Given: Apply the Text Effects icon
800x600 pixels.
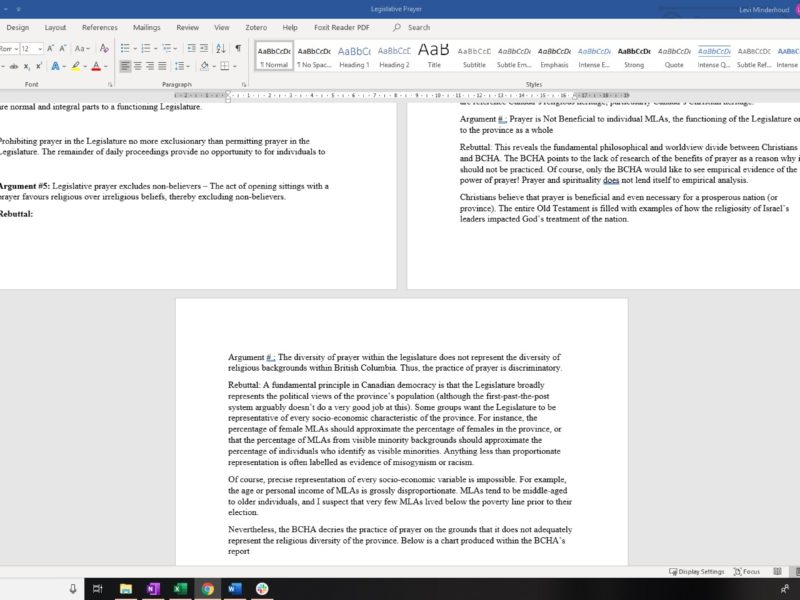Looking at the screenshot, I should pyautogui.click(x=56, y=67).
